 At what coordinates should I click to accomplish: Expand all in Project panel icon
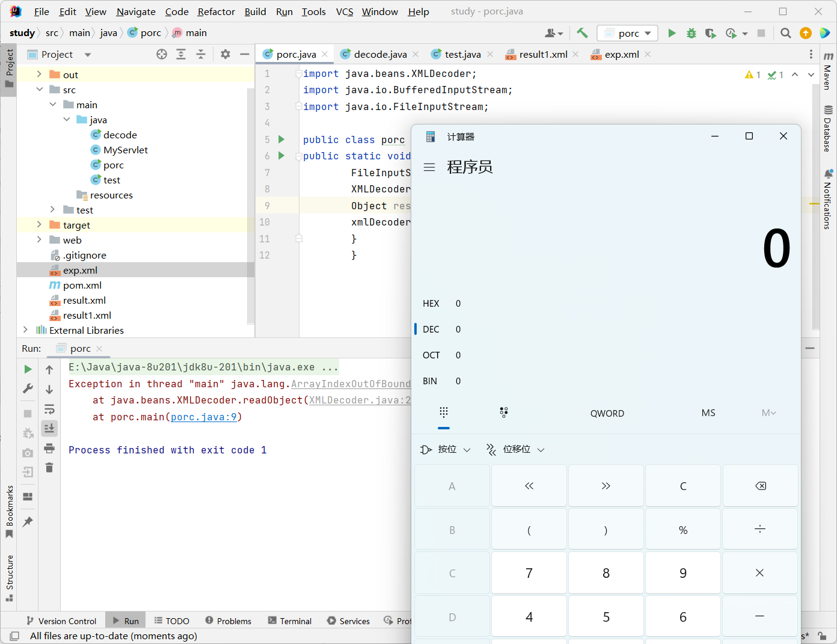[181, 54]
